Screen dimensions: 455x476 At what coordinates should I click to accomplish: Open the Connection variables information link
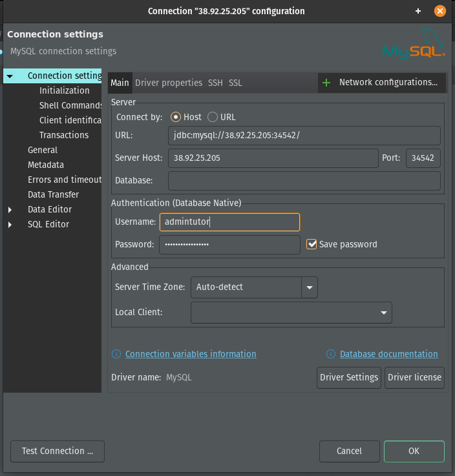click(191, 354)
